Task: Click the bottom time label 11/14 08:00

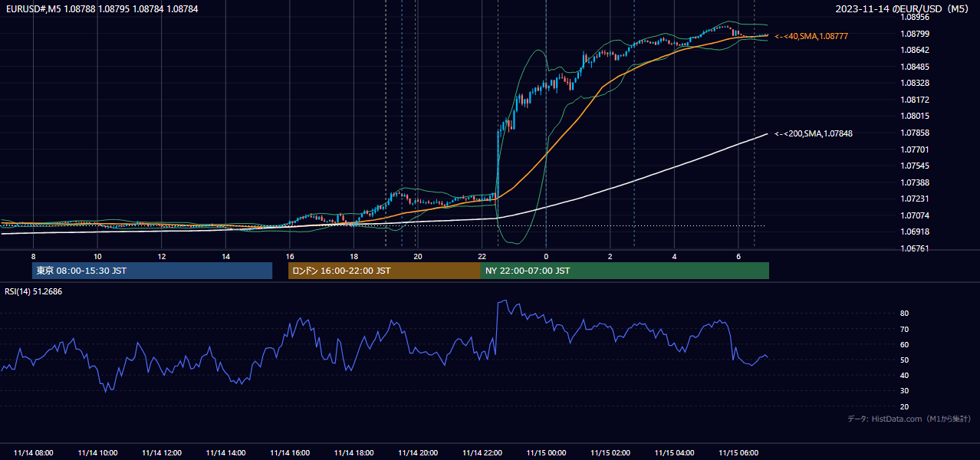Action: pos(34,453)
